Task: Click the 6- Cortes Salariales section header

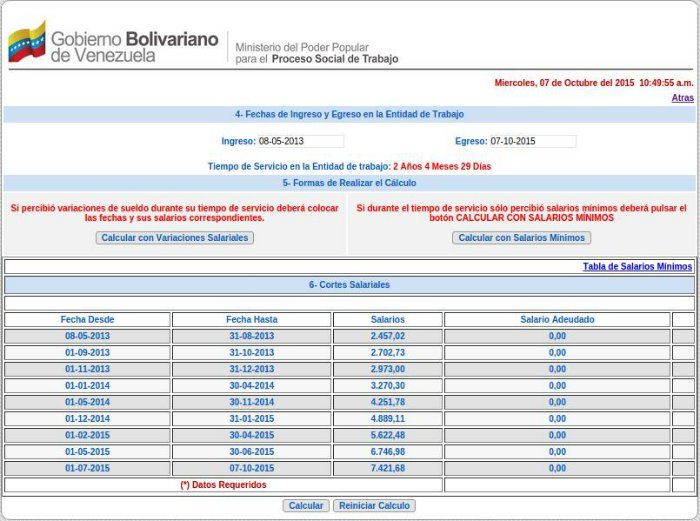Action: pos(349,285)
